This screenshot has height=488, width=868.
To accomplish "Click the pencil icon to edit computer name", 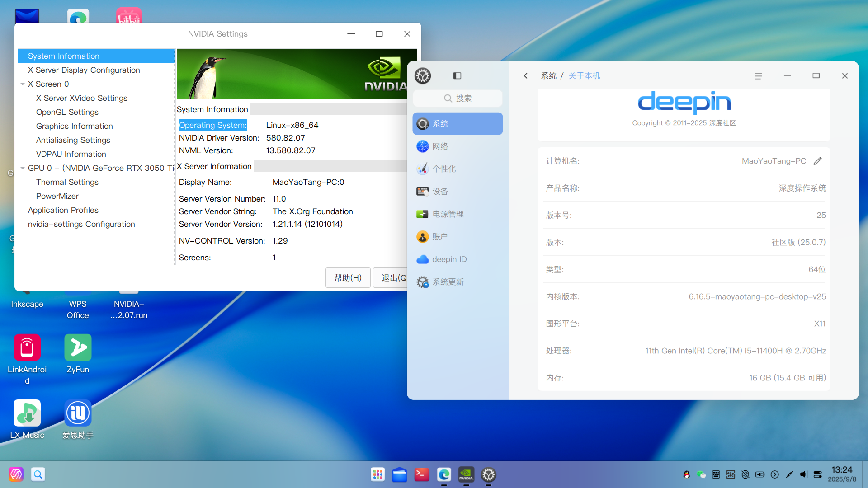I will pyautogui.click(x=818, y=161).
